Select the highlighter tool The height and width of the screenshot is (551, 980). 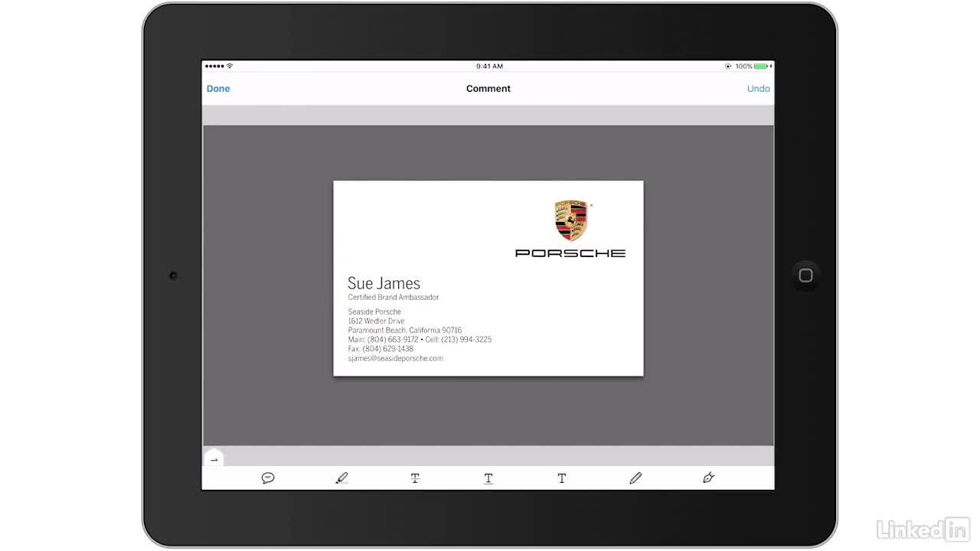coord(341,478)
